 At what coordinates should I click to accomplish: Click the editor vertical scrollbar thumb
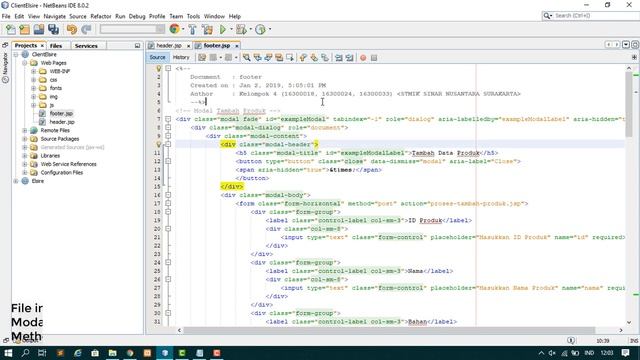629,105
